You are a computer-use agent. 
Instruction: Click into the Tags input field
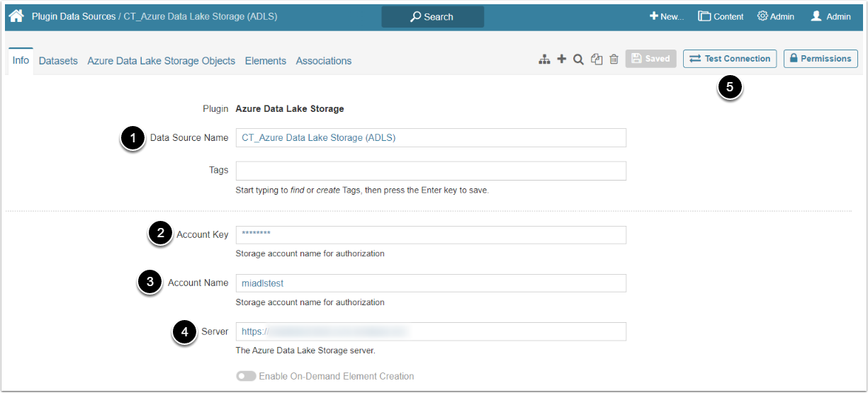pos(431,171)
